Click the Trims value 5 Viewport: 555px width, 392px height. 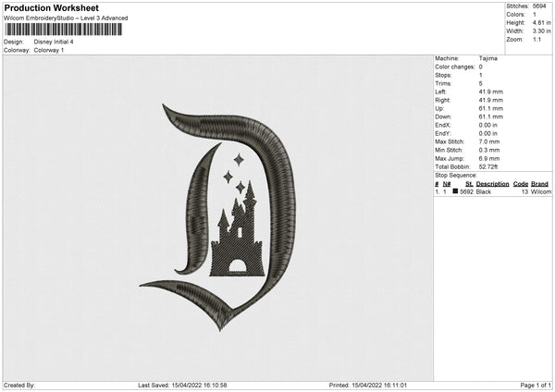[481, 83]
